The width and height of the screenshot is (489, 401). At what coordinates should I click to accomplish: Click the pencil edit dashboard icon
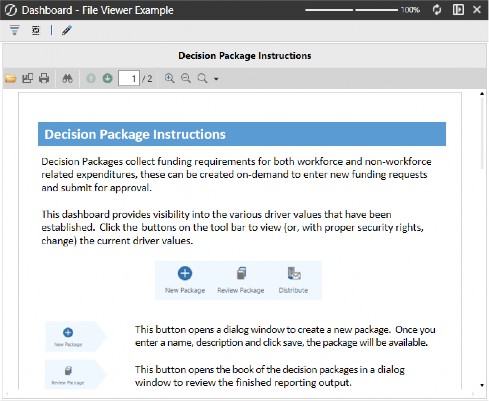click(67, 30)
